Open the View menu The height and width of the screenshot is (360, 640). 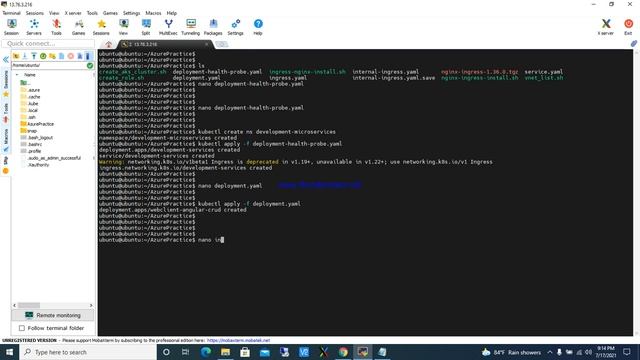(54, 13)
